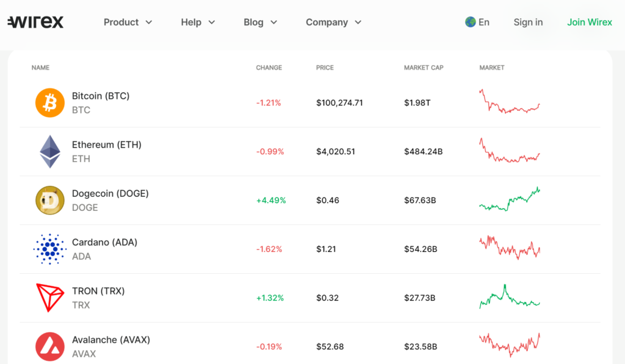
Task: Click TRON market cap $27.73B
Action: pyautogui.click(x=420, y=298)
